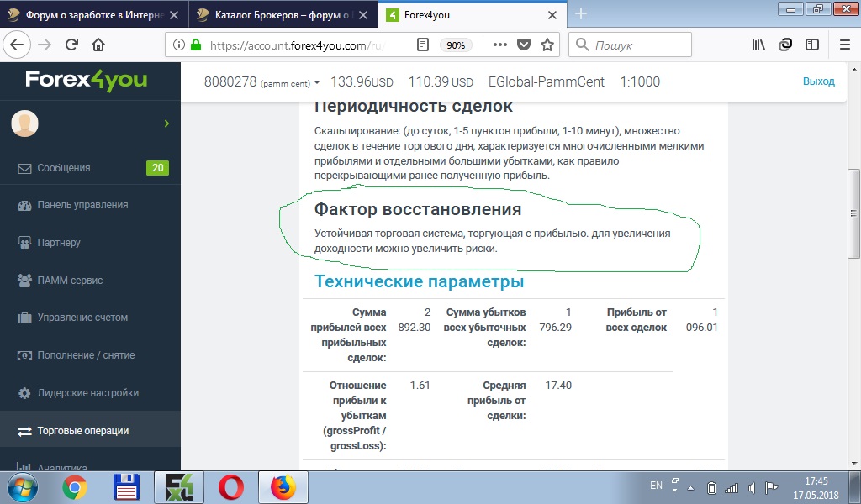This screenshot has height=504, width=861.
Task: Open page actions three-dot menu
Action: tap(499, 45)
